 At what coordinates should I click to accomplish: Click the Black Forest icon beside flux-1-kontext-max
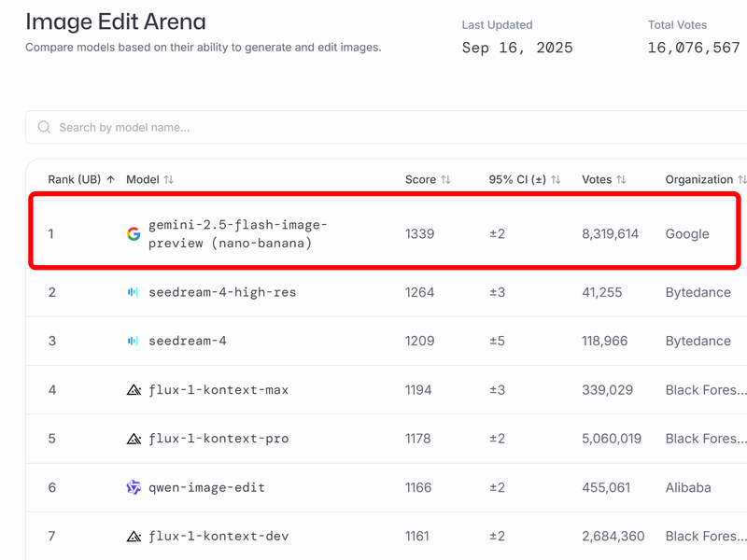tap(134, 390)
